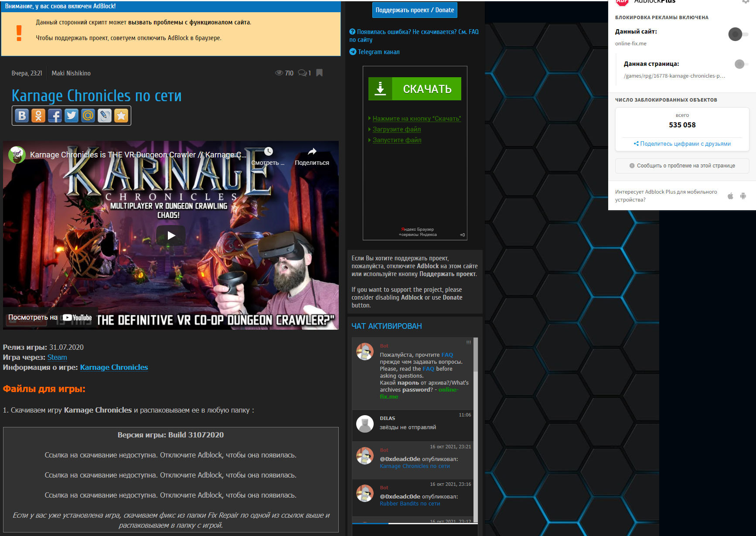Click the Запустите файл link
This screenshot has height=536, width=756.
(x=397, y=140)
